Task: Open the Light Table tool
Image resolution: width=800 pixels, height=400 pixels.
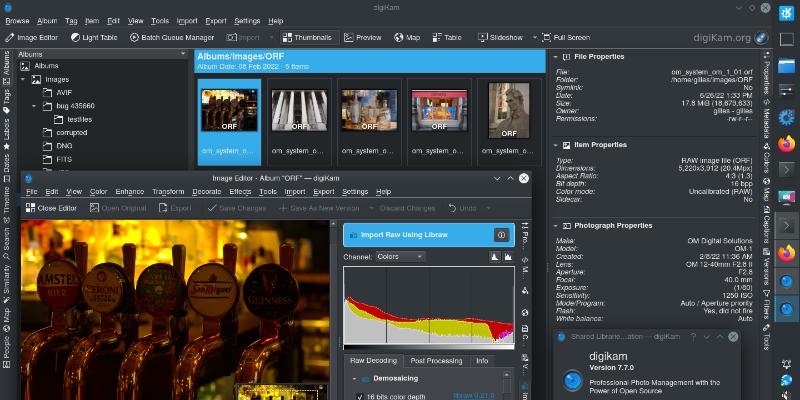Action: [93, 38]
